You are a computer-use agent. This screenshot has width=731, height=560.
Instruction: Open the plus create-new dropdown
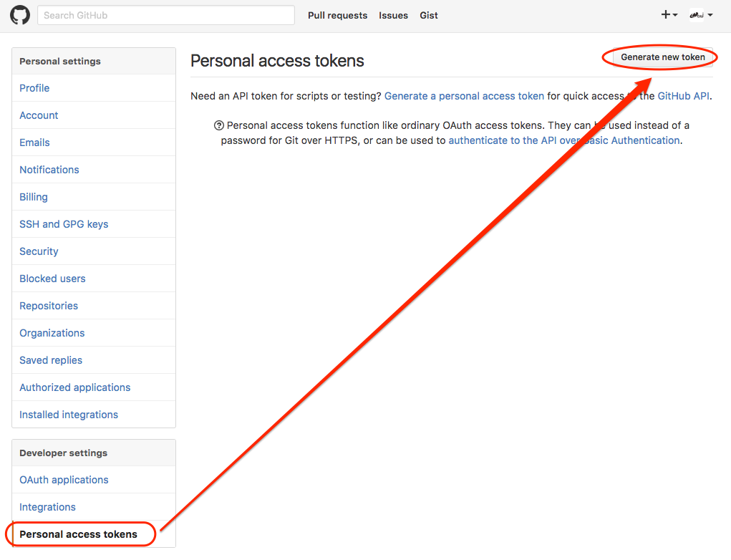pyautogui.click(x=669, y=15)
